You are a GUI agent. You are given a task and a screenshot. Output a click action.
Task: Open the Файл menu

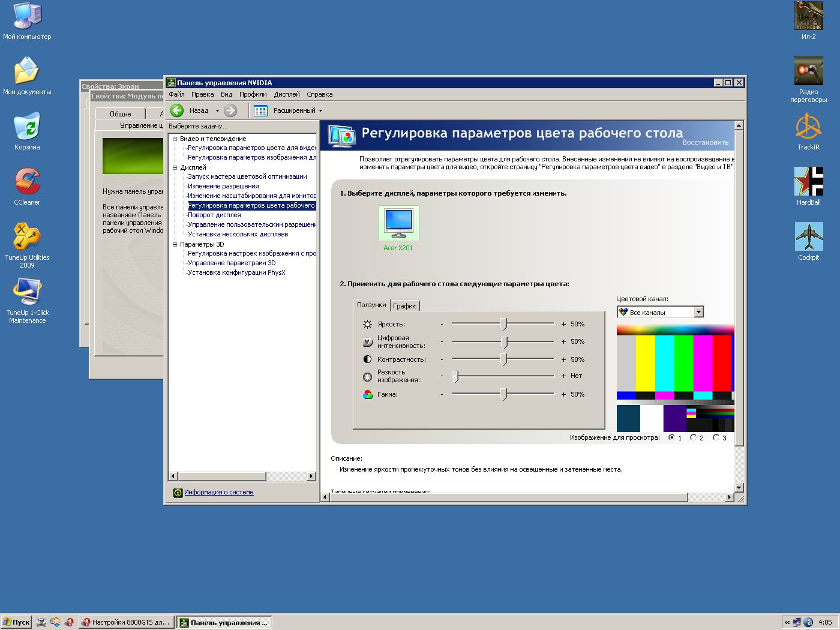pyautogui.click(x=176, y=94)
